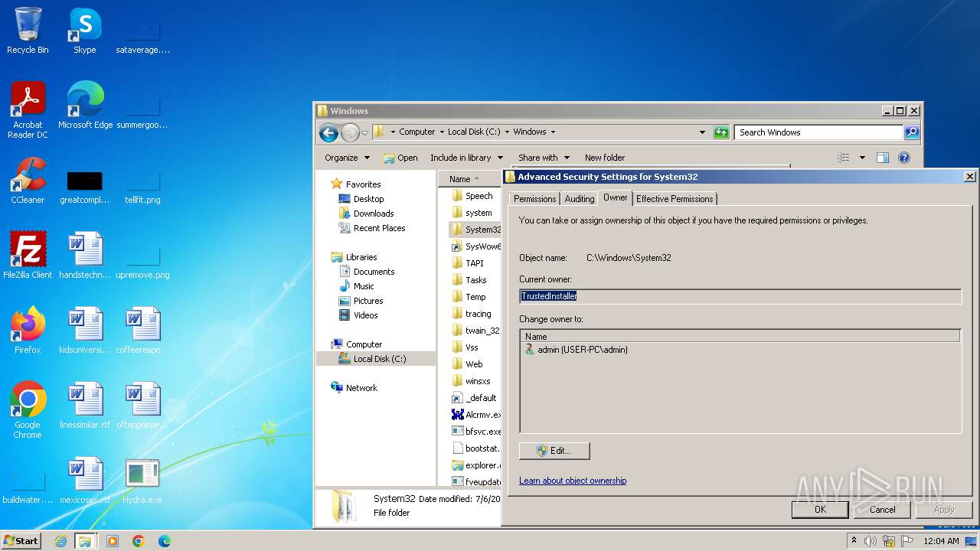Screen dimensions: 980x551
Task: Open Pictures library in sidebar
Action: pos(368,301)
